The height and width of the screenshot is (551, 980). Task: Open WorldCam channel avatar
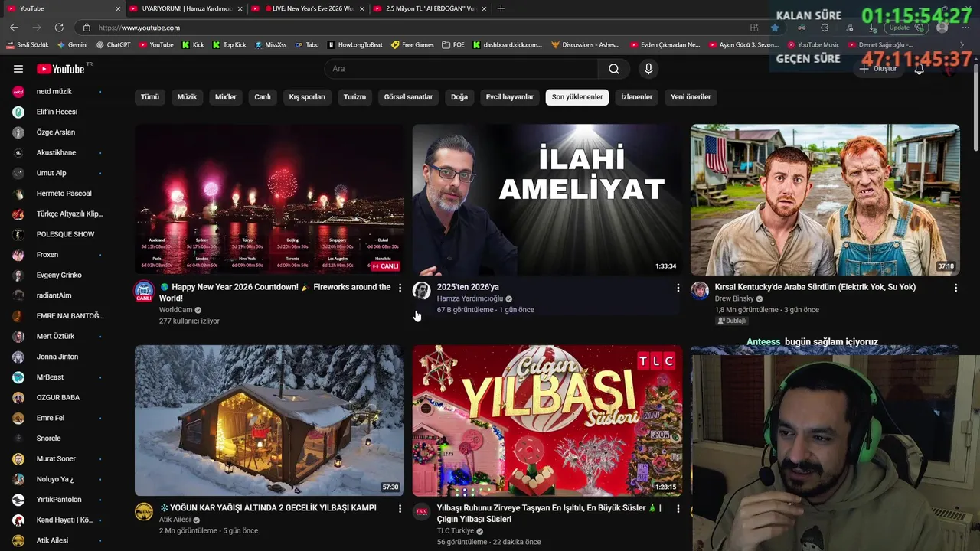(x=144, y=291)
